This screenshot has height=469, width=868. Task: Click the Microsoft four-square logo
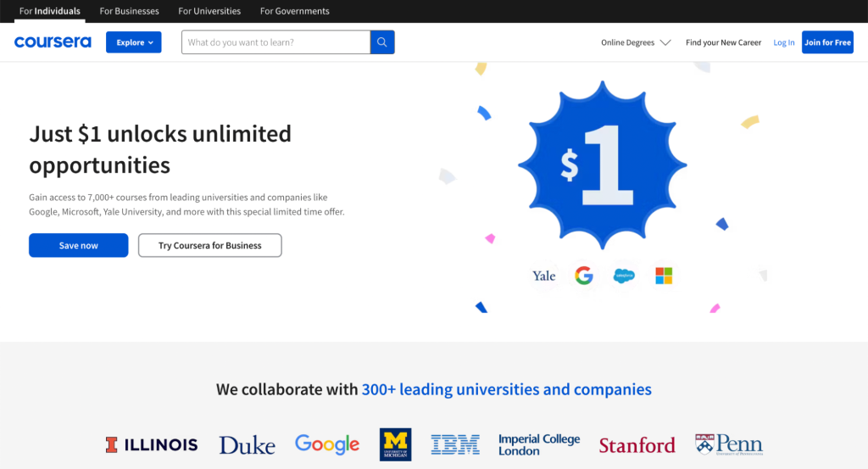(664, 275)
